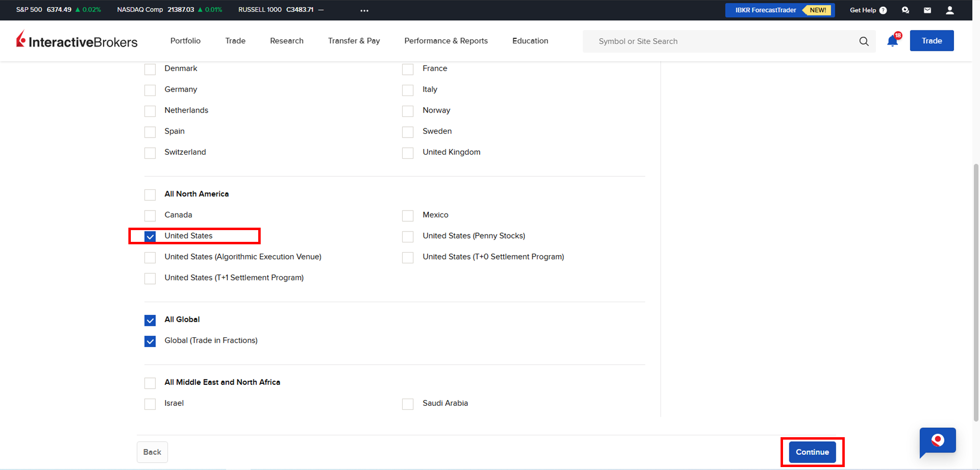The image size is (980, 470).
Task: Click the magnifying glass search icon
Action: [864, 42]
